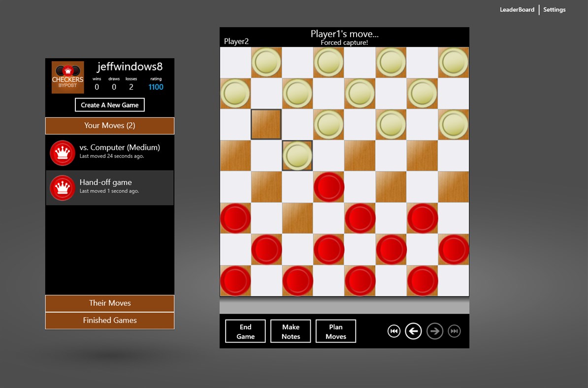Step back one move using back arrow
The image size is (588, 388).
(x=413, y=331)
